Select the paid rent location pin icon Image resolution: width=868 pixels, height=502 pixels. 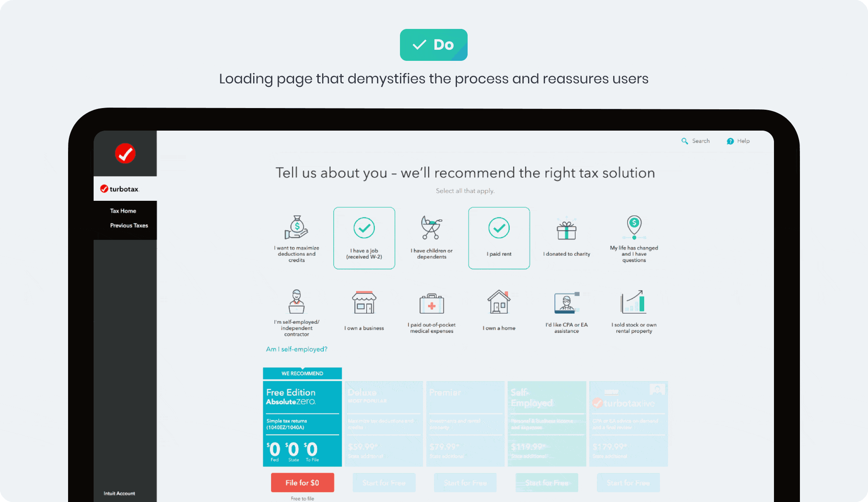pyautogui.click(x=500, y=229)
